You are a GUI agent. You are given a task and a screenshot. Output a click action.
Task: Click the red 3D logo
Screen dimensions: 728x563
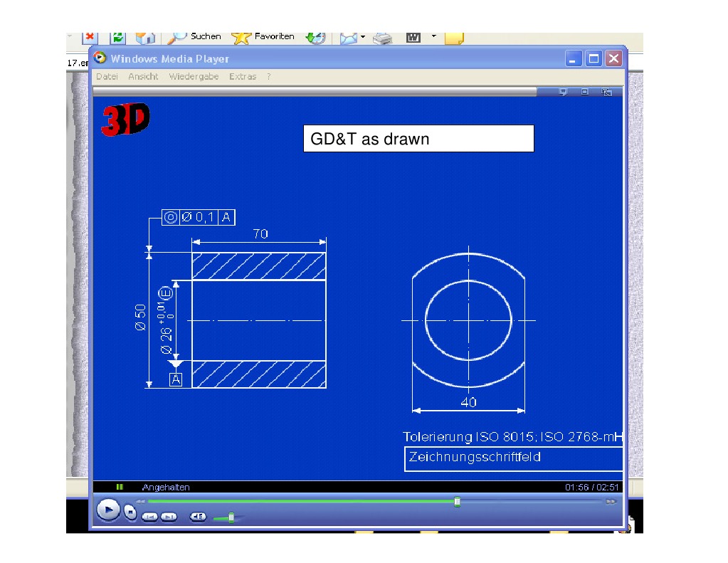pyautogui.click(x=125, y=120)
